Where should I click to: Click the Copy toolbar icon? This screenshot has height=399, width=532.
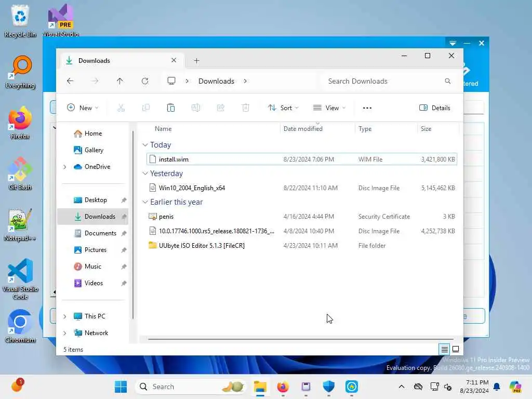[146, 108]
